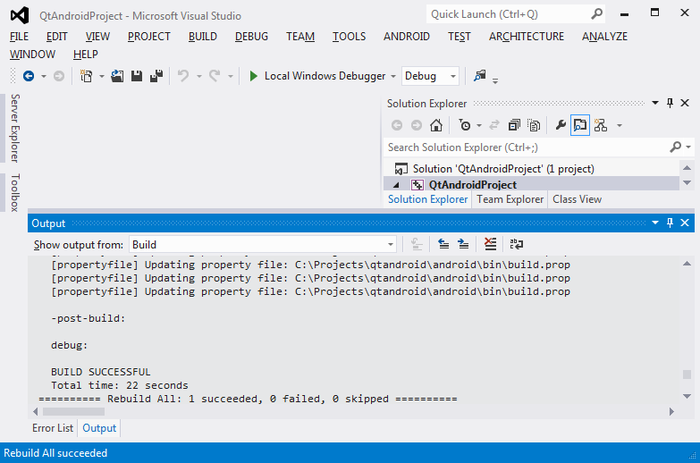
Task: Click the Save icon in the toolbar
Action: coord(137,76)
